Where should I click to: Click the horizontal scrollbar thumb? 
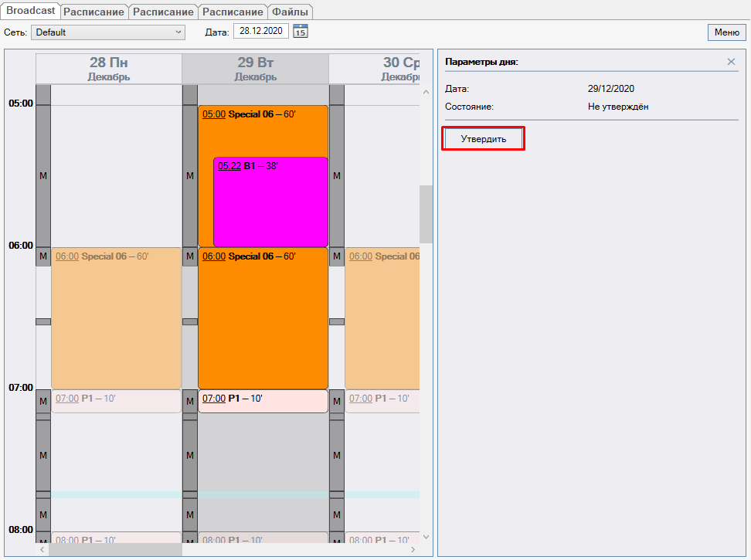[115, 549]
